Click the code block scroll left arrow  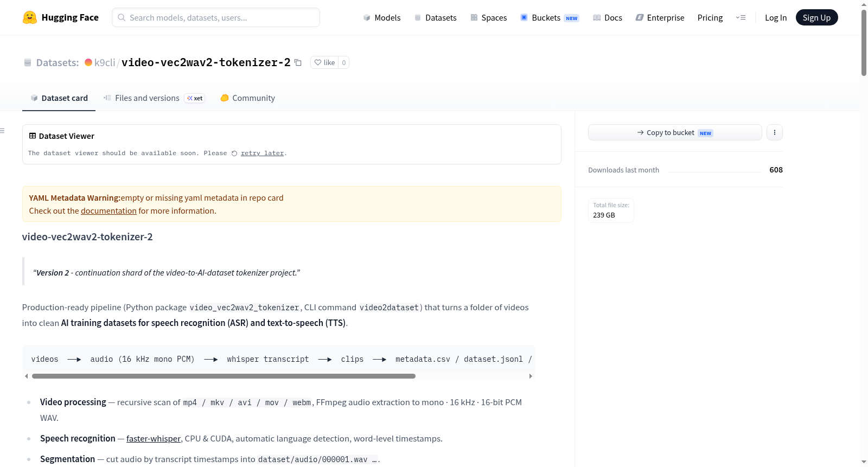pyautogui.click(x=26, y=376)
